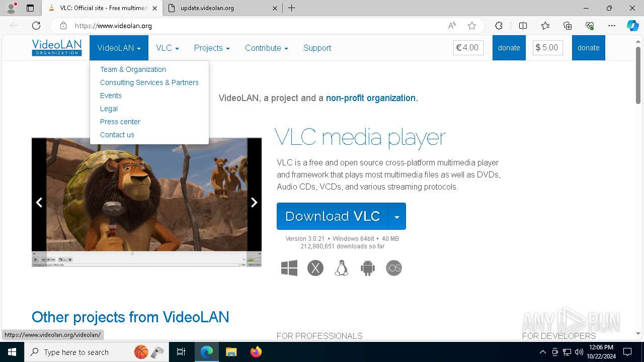Show hidden system tray icons
This screenshot has height=362, width=644.
pyautogui.click(x=542, y=352)
